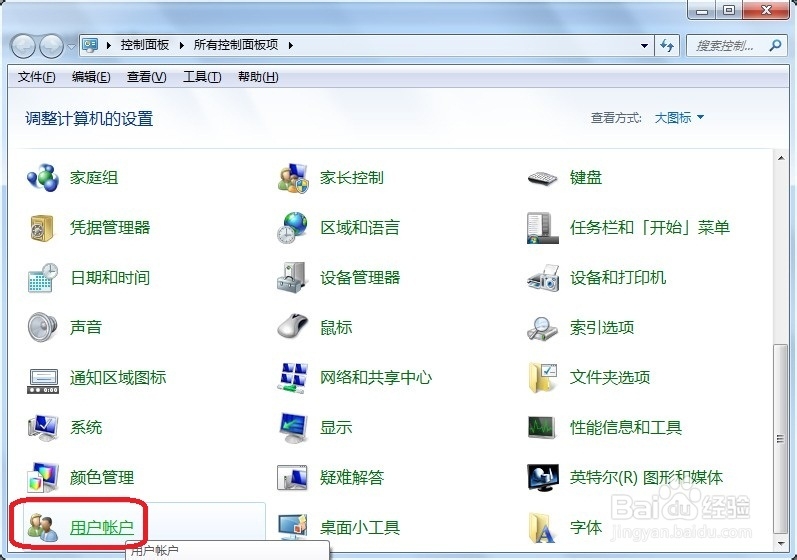This screenshot has width=797, height=560.
Task: Click the 所有控制面板项 breadcrumb segment
Action: [236, 45]
